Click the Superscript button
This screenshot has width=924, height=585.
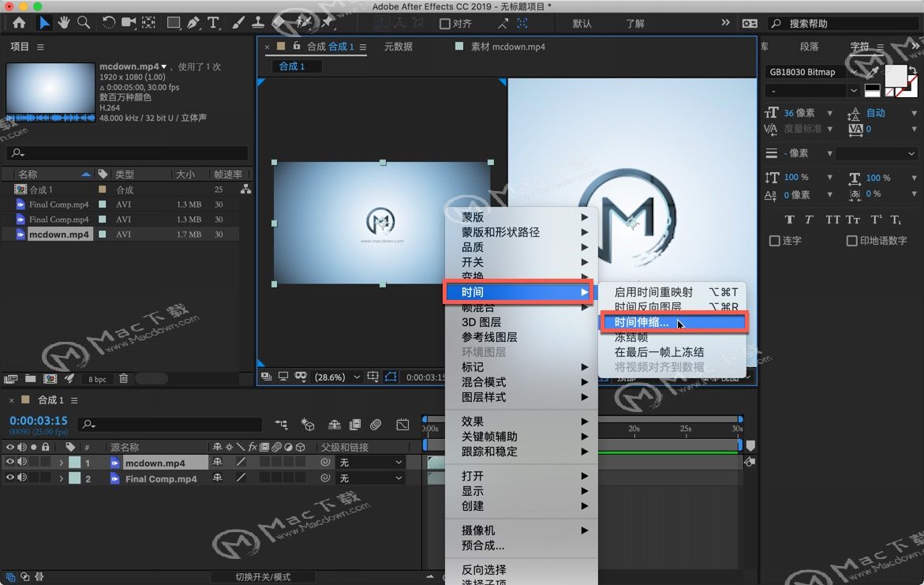[x=877, y=219]
